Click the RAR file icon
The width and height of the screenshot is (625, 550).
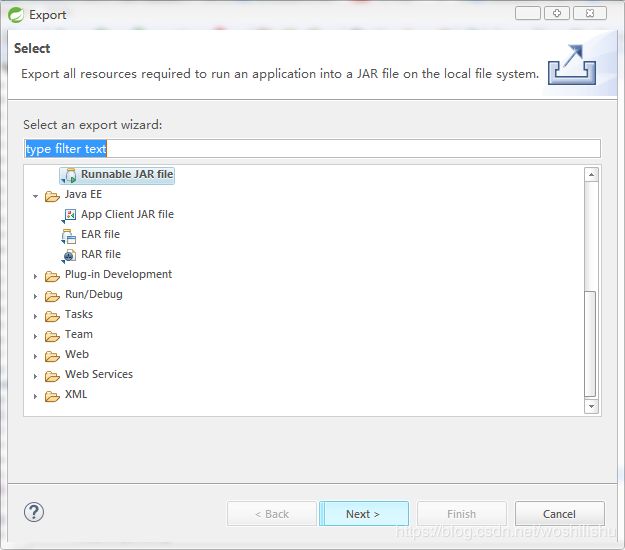click(x=69, y=255)
